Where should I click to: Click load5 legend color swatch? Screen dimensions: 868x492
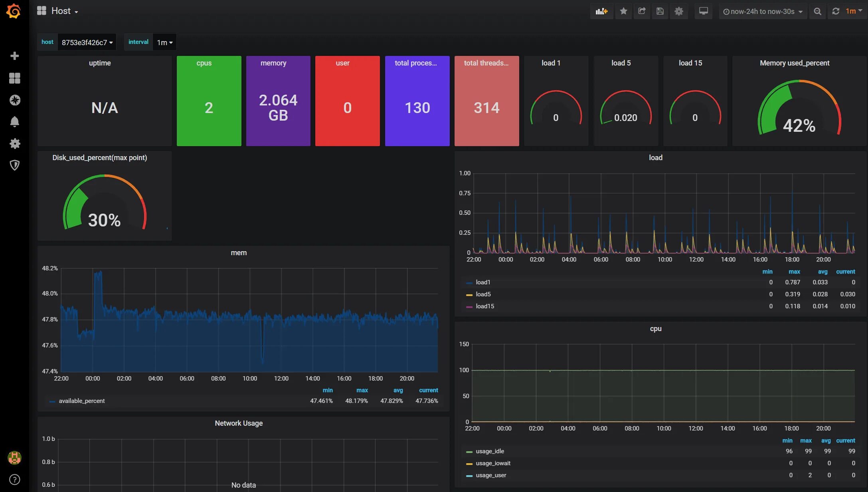tap(469, 295)
